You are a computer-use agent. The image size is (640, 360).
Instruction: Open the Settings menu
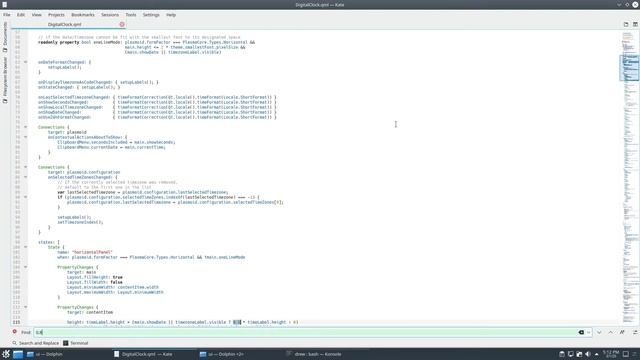coord(151,15)
